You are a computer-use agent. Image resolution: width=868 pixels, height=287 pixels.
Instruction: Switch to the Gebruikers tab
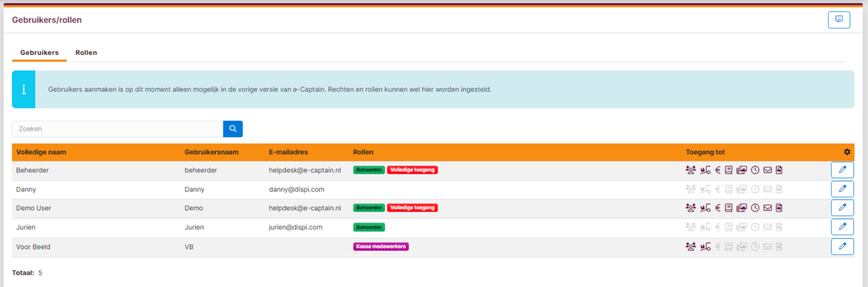[x=39, y=53]
